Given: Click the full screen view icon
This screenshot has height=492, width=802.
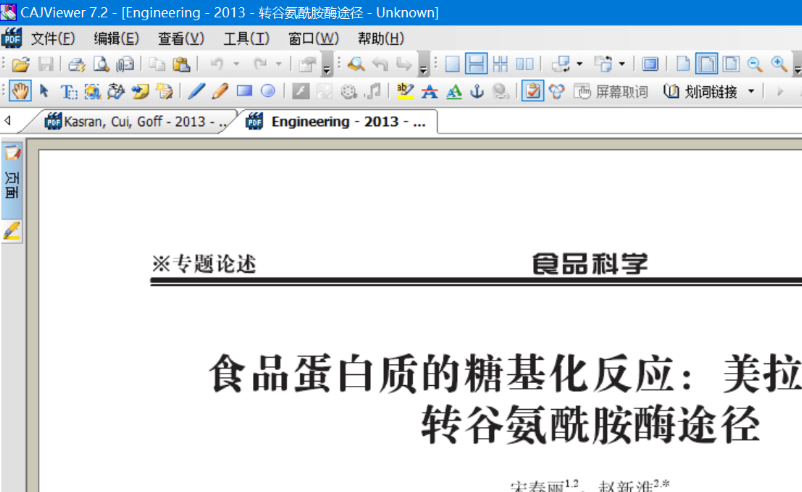Looking at the screenshot, I should [x=650, y=64].
